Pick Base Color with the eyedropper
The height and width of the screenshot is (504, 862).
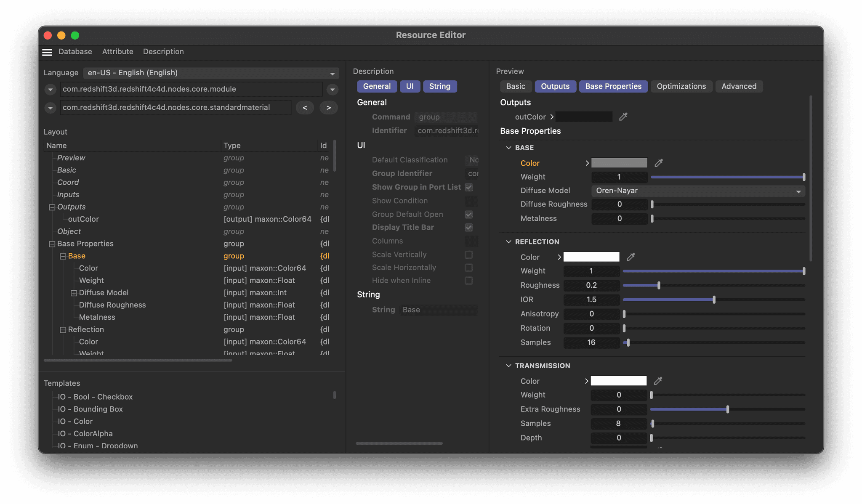pyautogui.click(x=659, y=163)
